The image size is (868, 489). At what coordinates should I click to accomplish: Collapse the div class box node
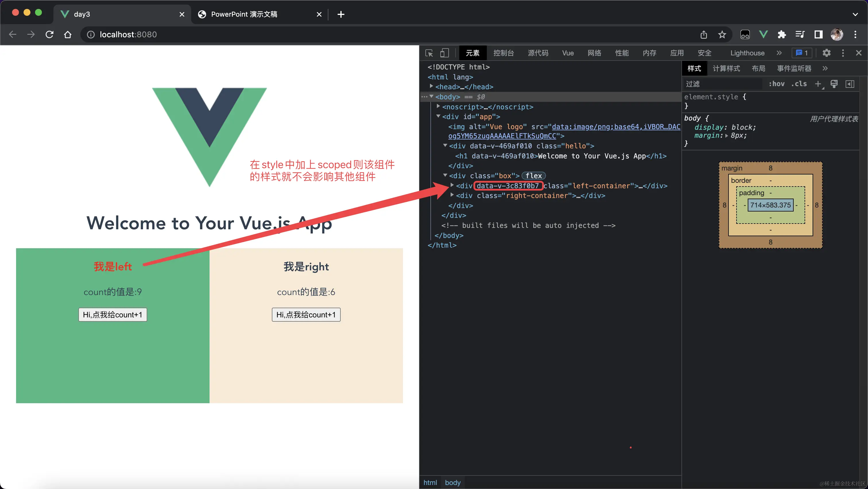(445, 175)
